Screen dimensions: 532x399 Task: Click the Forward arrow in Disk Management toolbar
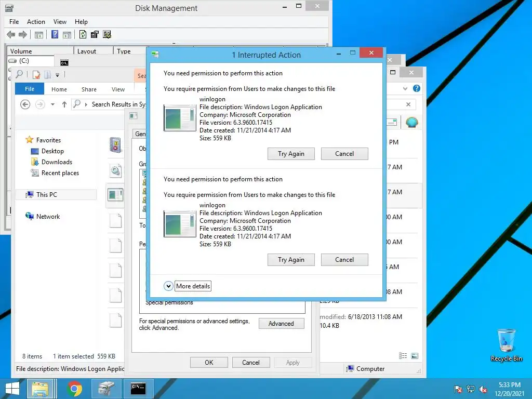(x=23, y=34)
